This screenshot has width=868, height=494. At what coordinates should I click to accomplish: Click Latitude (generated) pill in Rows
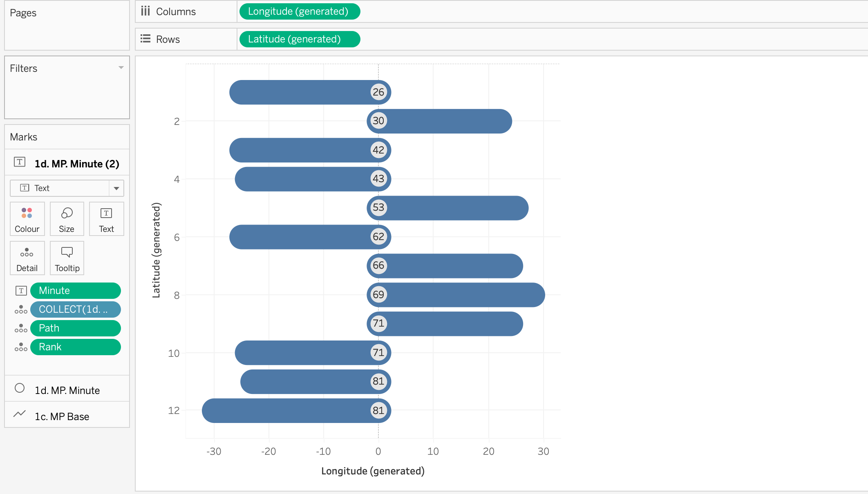299,39
